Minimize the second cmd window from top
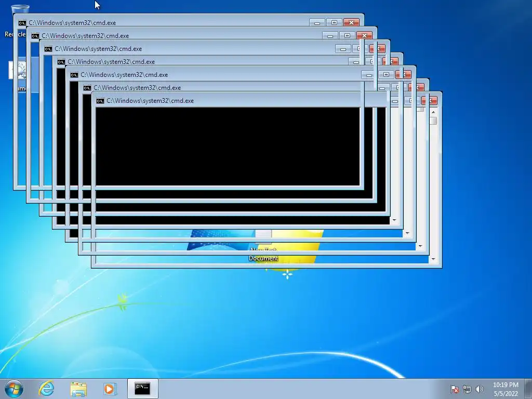This screenshot has height=399, width=532. 330,36
